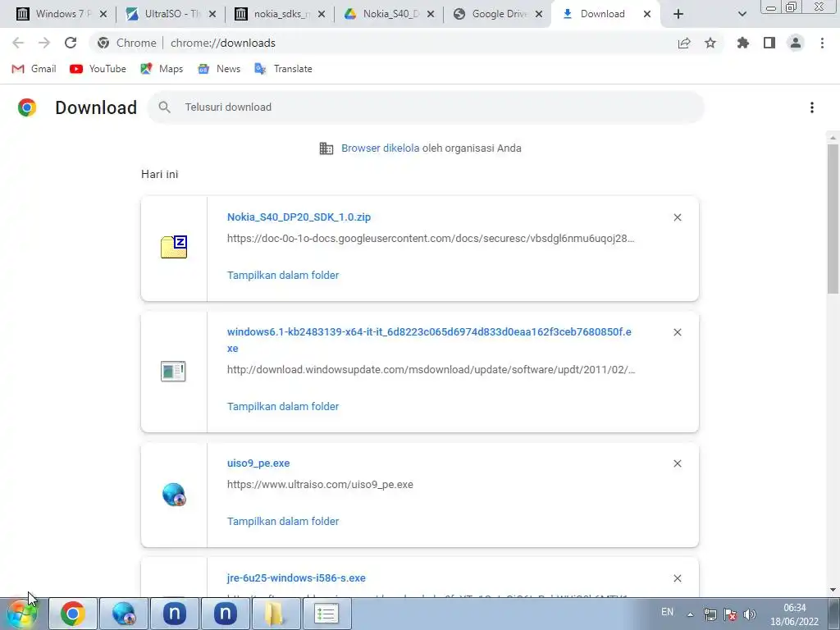The width and height of the screenshot is (840, 630).
Task: Reload the downloads page
Action: pyautogui.click(x=71, y=43)
